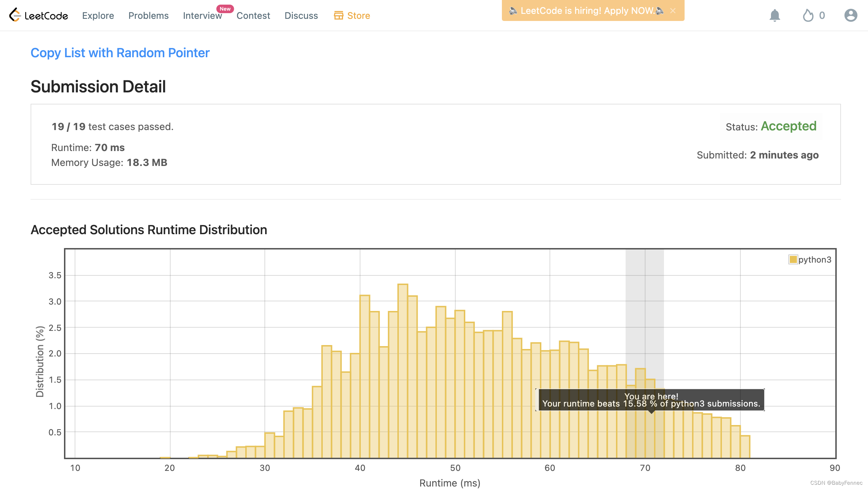Click the Store text label
Image resolution: width=868 pixels, height=489 pixels.
[x=358, y=16]
